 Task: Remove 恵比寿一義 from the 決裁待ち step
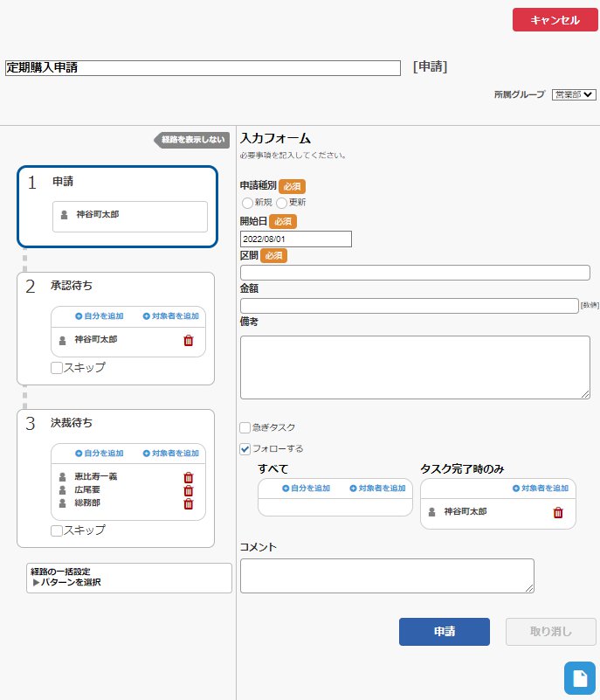[x=188, y=477]
